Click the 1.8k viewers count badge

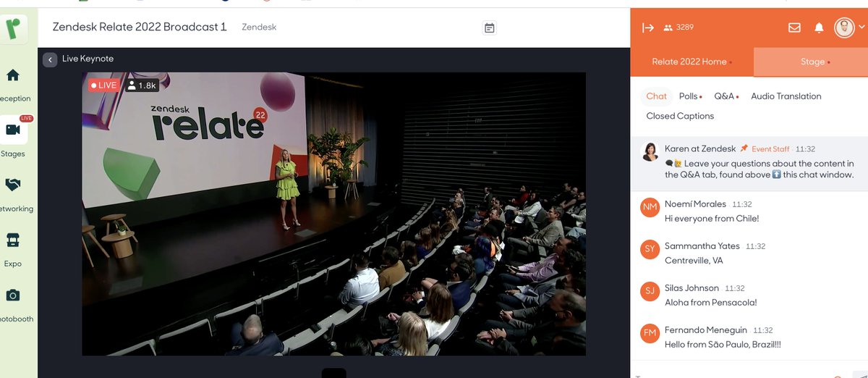click(x=141, y=85)
